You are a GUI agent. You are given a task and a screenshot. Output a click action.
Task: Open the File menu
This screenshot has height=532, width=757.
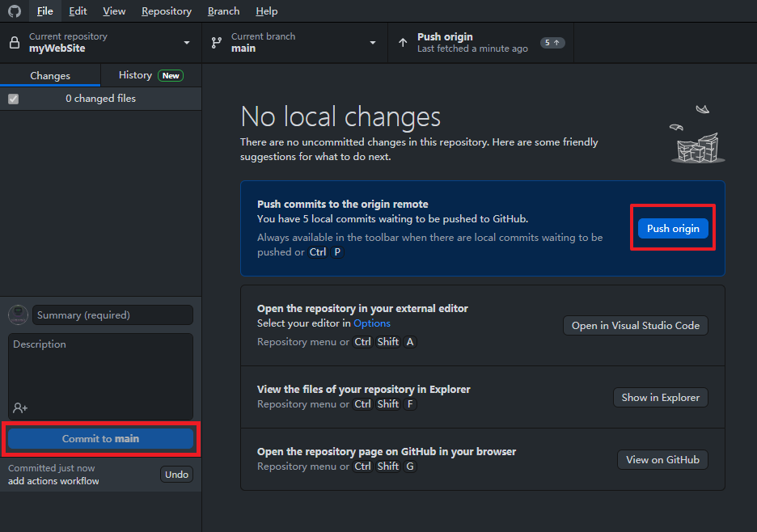44,11
